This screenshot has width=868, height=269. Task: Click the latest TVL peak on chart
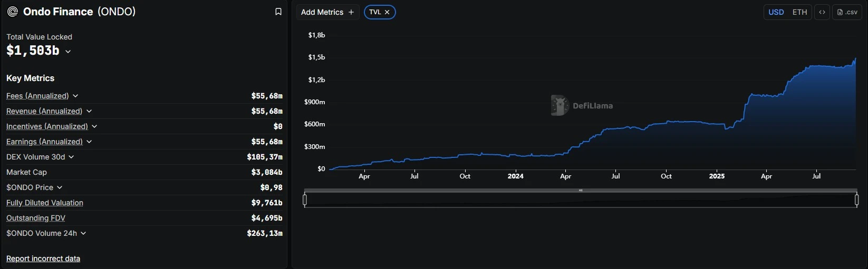(855, 59)
